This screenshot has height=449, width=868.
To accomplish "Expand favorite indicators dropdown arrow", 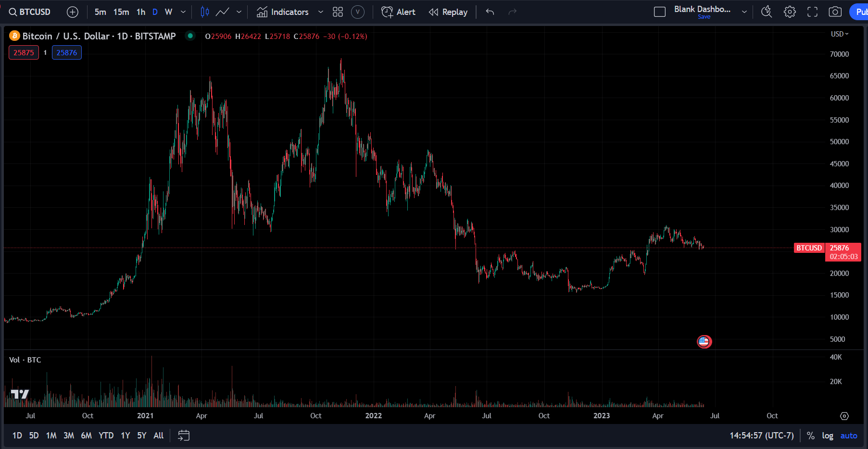I will click(x=321, y=12).
